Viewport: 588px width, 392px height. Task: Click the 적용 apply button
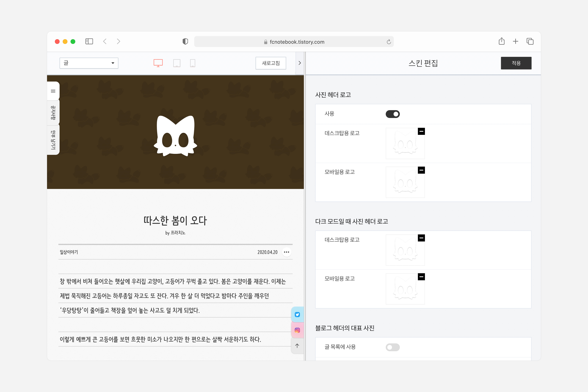tap(516, 63)
